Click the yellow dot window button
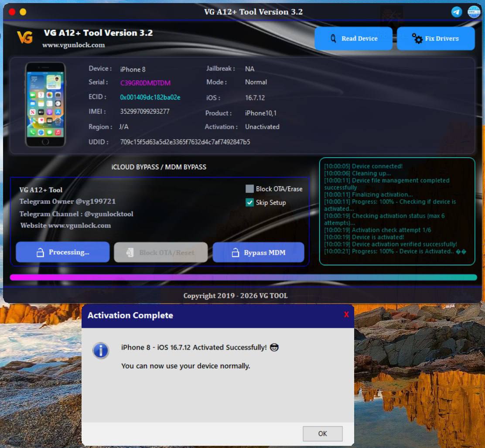This screenshot has width=485, height=448. click(23, 12)
